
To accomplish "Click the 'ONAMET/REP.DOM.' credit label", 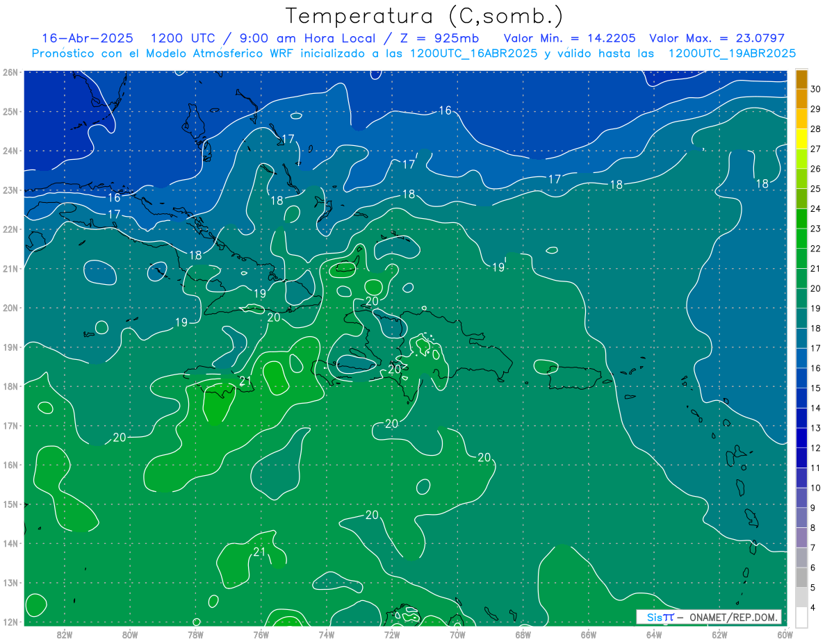I will pyautogui.click(x=732, y=618).
